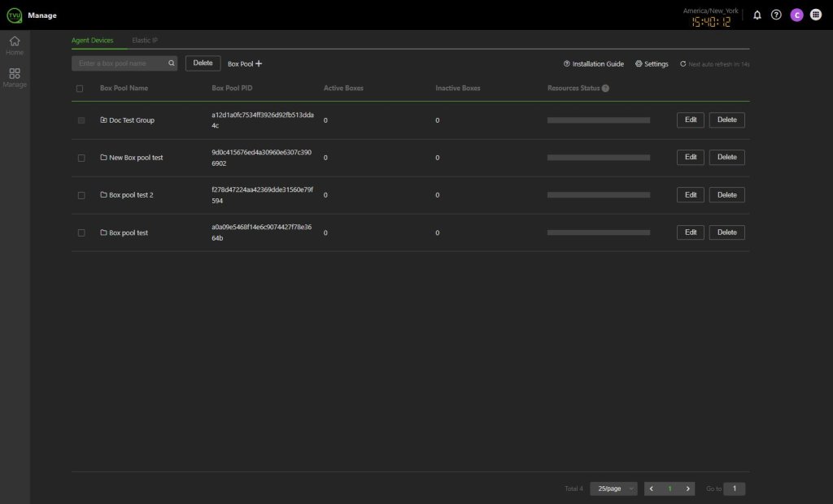Viewport: 833px width, 504px height.
Task: Delete the last Box pool test row
Action: click(726, 232)
